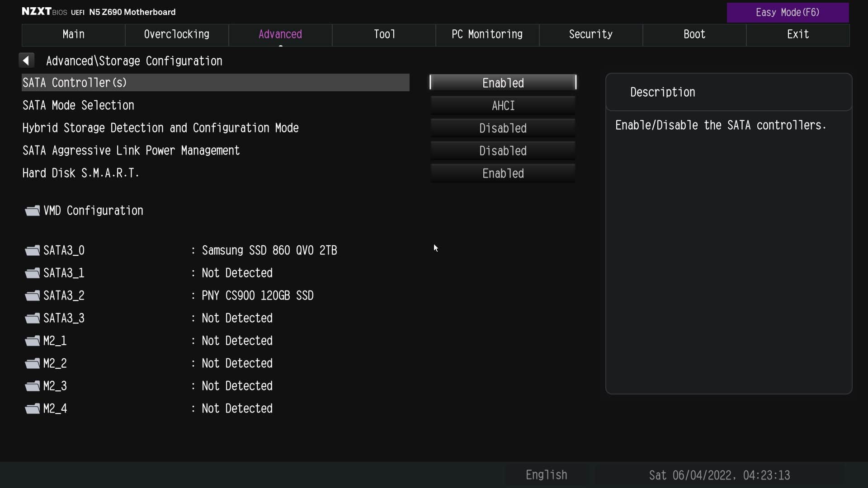Switch to the Overclocking tab

click(177, 35)
